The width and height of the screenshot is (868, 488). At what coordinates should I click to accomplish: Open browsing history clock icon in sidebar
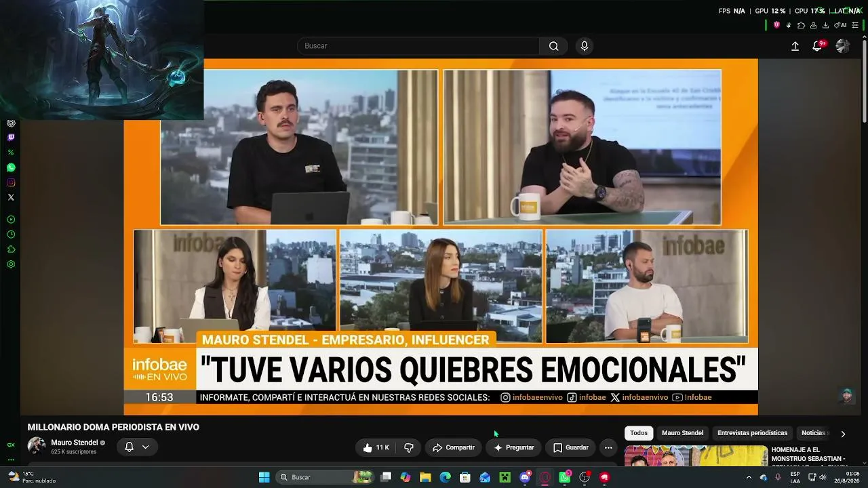coord(11,235)
